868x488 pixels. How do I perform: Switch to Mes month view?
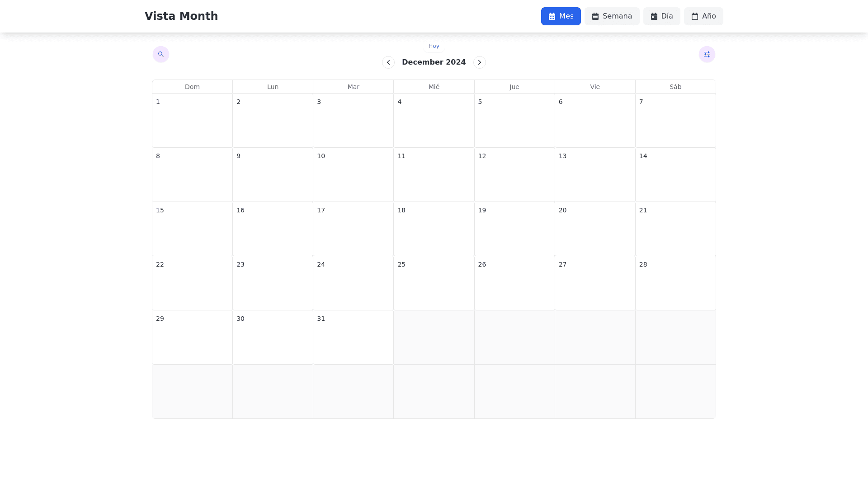tap(561, 16)
